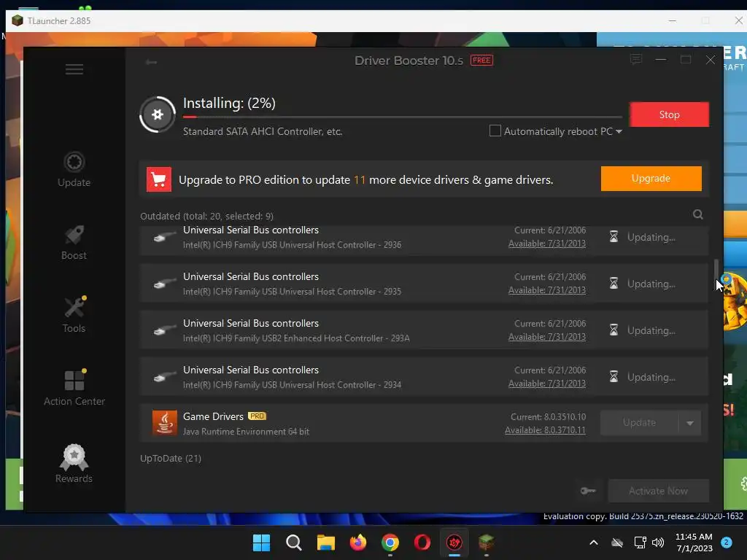Open the Boost section in sidebar

pyautogui.click(x=74, y=242)
